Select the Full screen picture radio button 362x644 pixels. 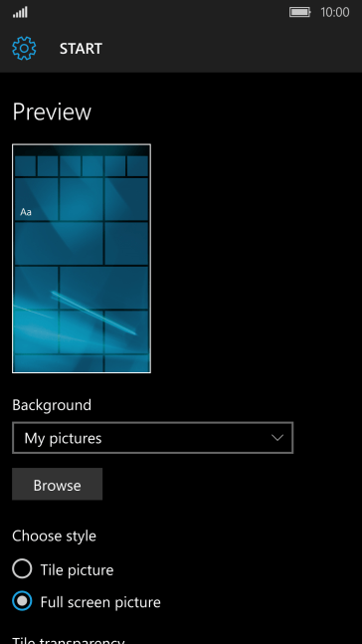[22, 601]
